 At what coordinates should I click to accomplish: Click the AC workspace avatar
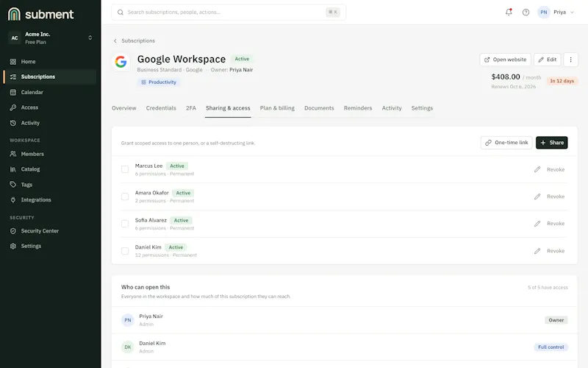pyautogui.click(x=14, y=38)
